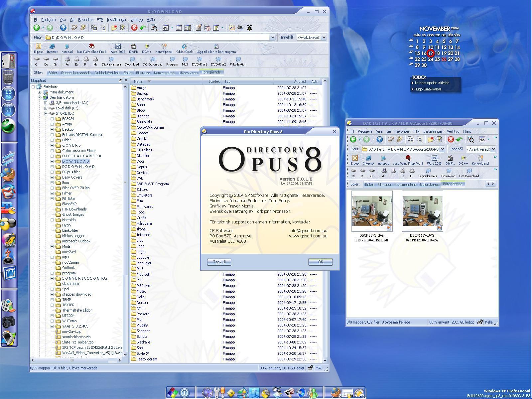532x399 pixels.
Task: Go to Mp3 favorite in main window
Action: coord(185,61)
